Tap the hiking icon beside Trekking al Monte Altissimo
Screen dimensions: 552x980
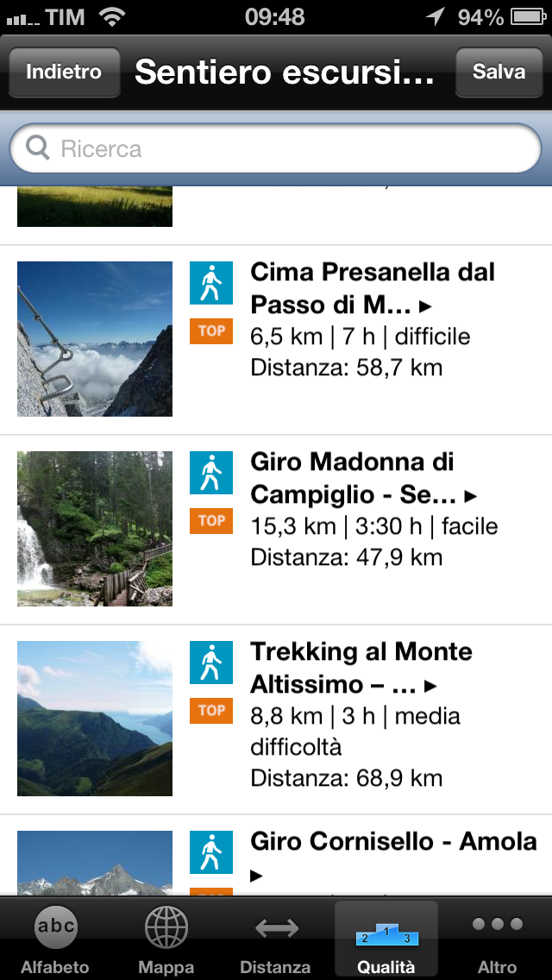211,663
